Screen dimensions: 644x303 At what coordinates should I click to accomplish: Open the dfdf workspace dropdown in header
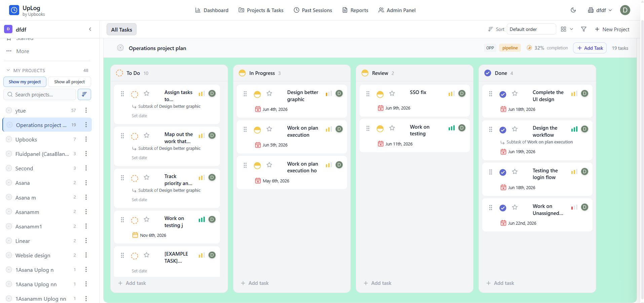[x=600, y=10]
